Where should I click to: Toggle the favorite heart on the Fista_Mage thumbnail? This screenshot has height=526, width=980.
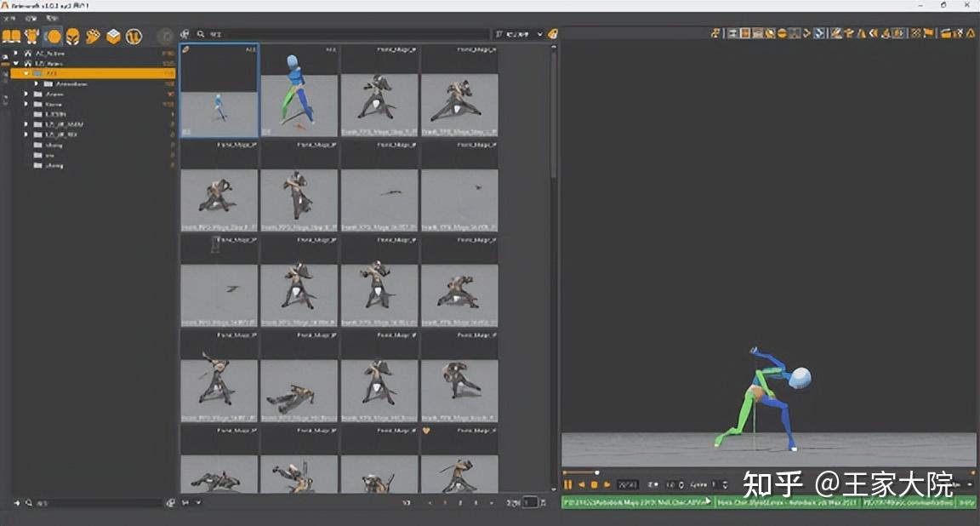(x=427, y=430)
